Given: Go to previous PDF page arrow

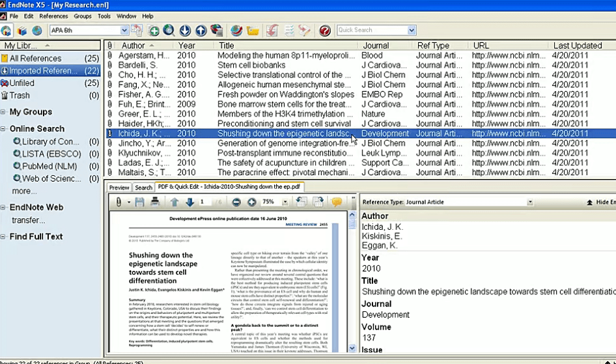Looking at the screenshot, I should click(x=175, y=202).
